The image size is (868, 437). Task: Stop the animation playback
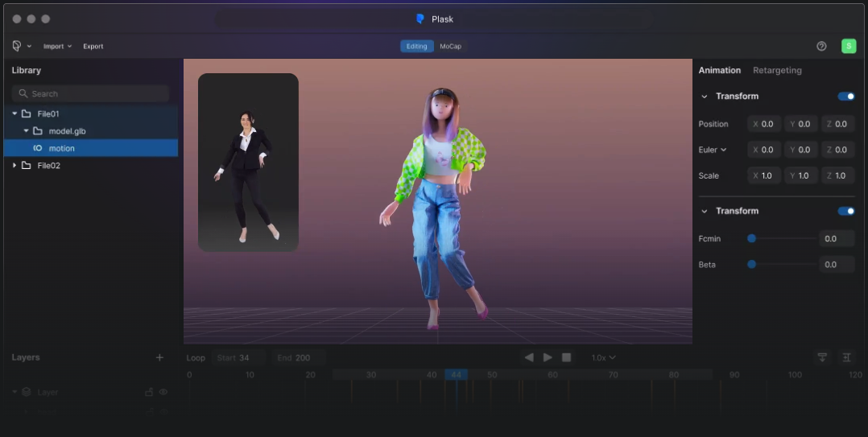(x=566, y=357)
